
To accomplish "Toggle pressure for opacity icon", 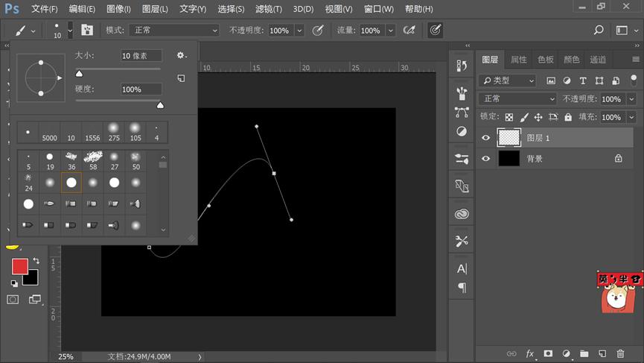I will 318,30.
